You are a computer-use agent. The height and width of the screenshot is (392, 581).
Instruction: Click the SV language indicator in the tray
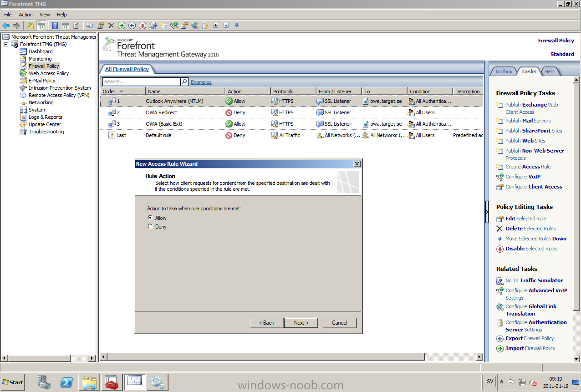(x=490, y=382)
